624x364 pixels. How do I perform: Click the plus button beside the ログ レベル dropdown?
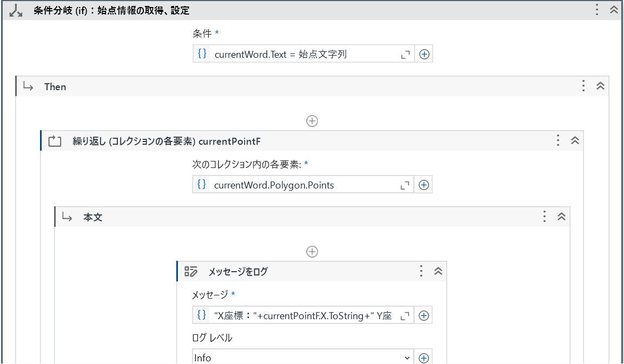point(424,357)
